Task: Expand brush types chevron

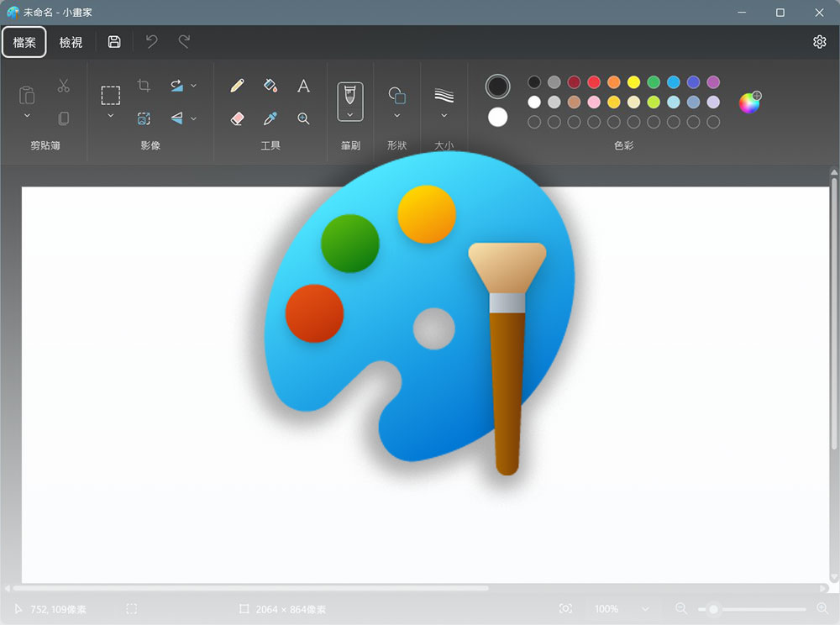Action: pos(349,114)
